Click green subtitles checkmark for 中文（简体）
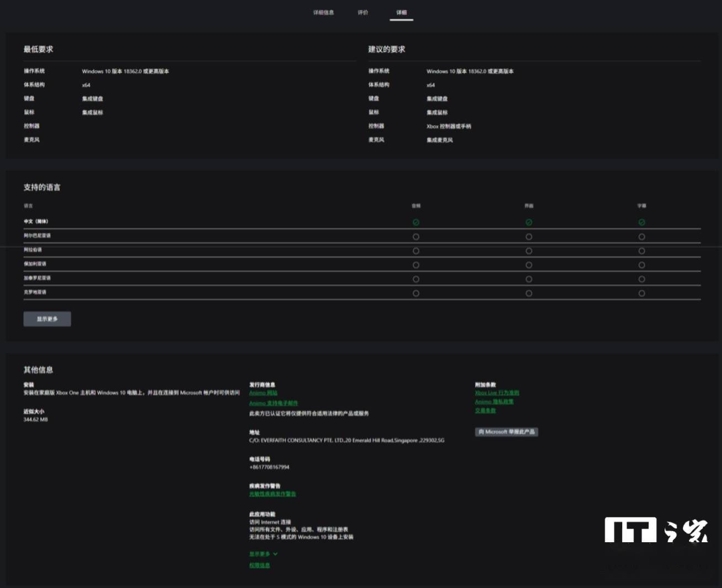Image resolution: width=722 pixels, height=588 pixels. coord(641,222)
